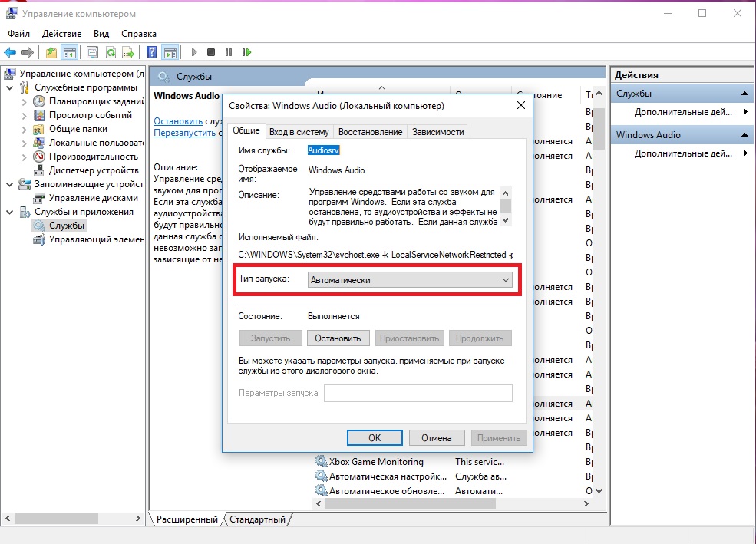The height and width of the screenshot is (544, 756).
Task: Open the Файл menu
Action: 18,34
